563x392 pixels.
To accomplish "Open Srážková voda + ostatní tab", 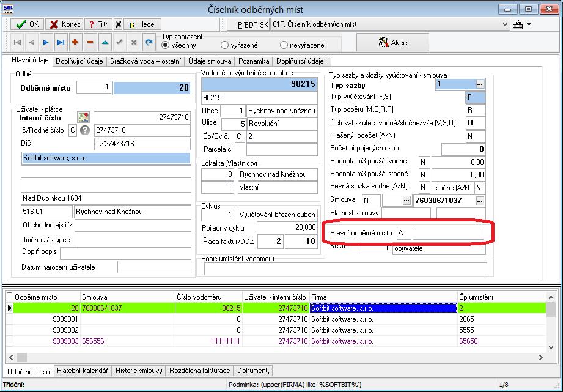I will pyautogui.click(x=145, y=61).
